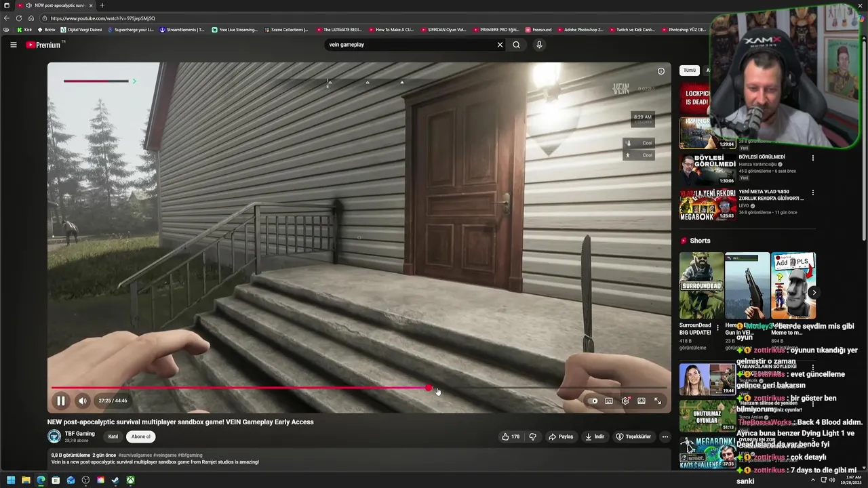
Task: Open the Adobe Photoshop bookmark
Action: pos(580,30)
